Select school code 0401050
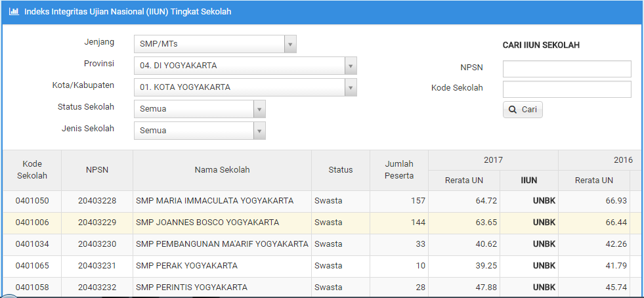The image size is (644, 298). point(32,201)
